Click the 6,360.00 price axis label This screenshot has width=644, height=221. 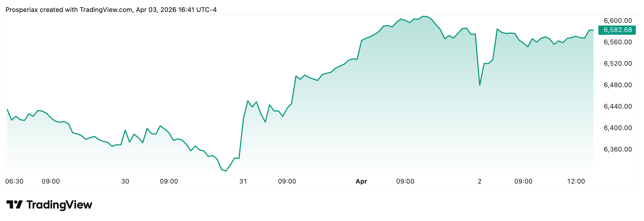pyautogui.click(x=618, y=149)
